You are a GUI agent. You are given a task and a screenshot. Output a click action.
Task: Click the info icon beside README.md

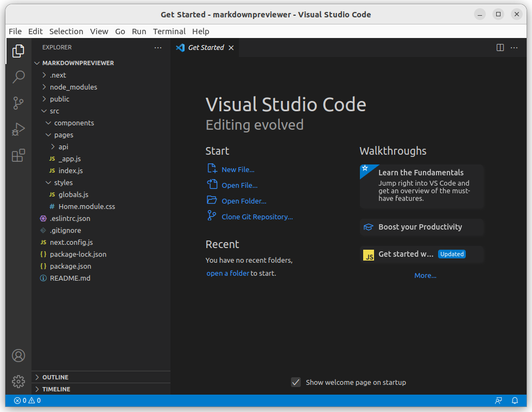(x=43, y=278)
